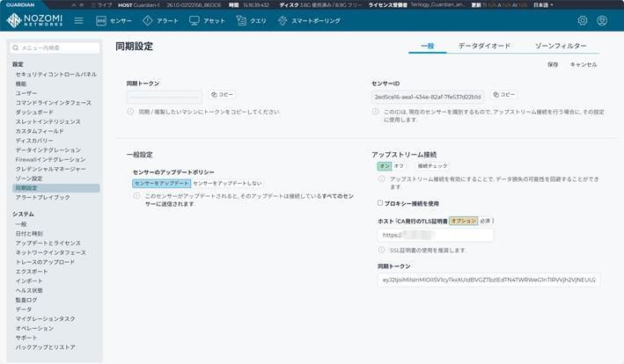Open settings via the gear icon
The width and height of the screenshot is (624, 364).
[582, 20]
